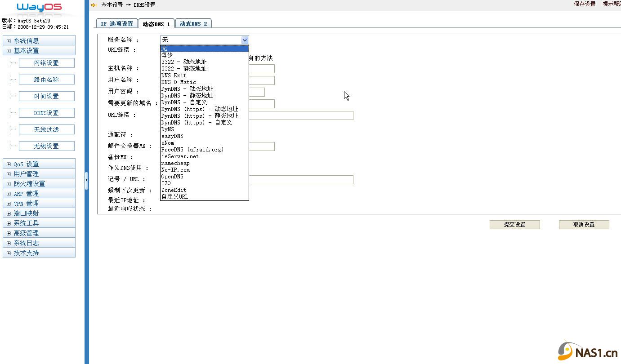The width and height of the screenshot is (621, 364).
Task: Select ZoneEdit service
Action: click(x=205, y=190)
